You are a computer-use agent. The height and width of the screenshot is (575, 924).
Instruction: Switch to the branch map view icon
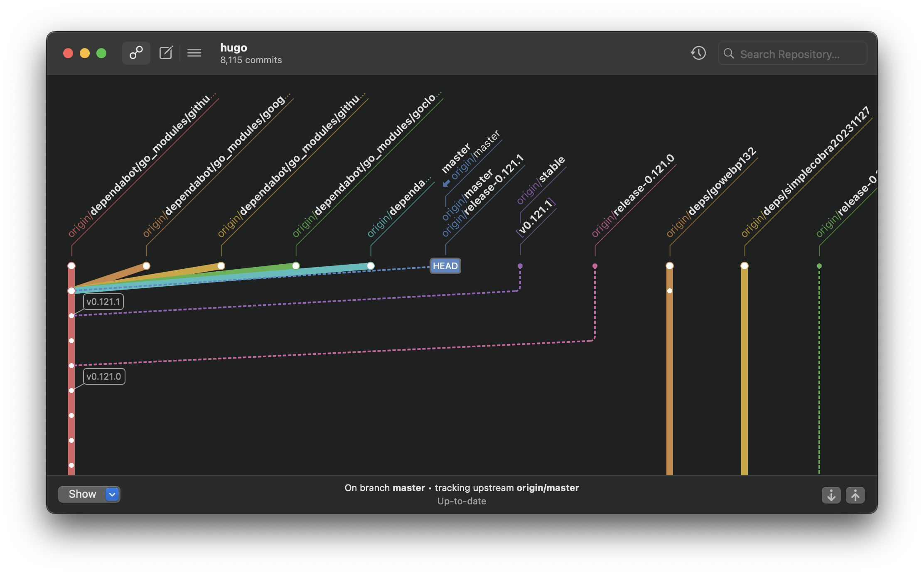[136, 53]
